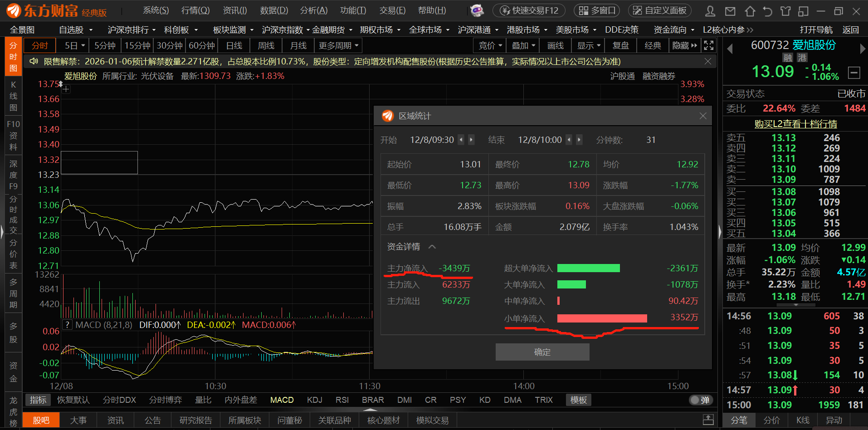This screenshot has width=868, height=430.
Task: Click the 恢复默认 restore default button
Action: [73, 400]
